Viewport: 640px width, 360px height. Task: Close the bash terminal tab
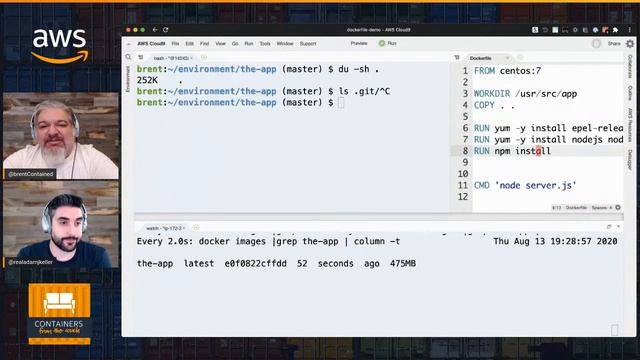tap(191, 58)
